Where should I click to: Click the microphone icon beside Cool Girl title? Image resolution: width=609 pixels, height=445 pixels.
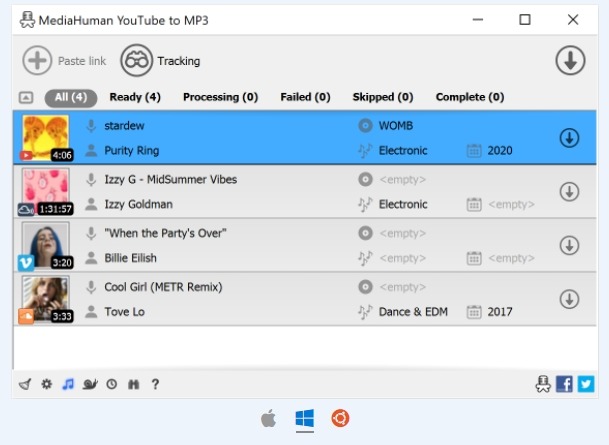91,287
